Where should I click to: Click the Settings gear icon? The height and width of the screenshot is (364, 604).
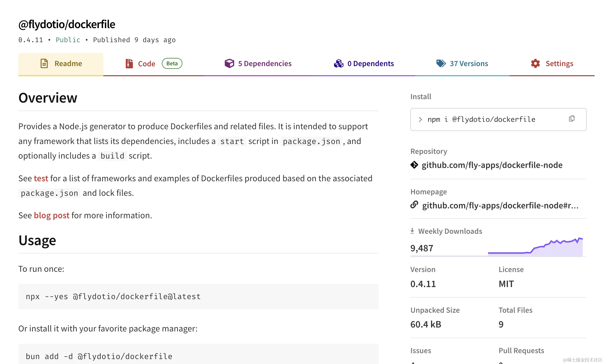(535, 63)
